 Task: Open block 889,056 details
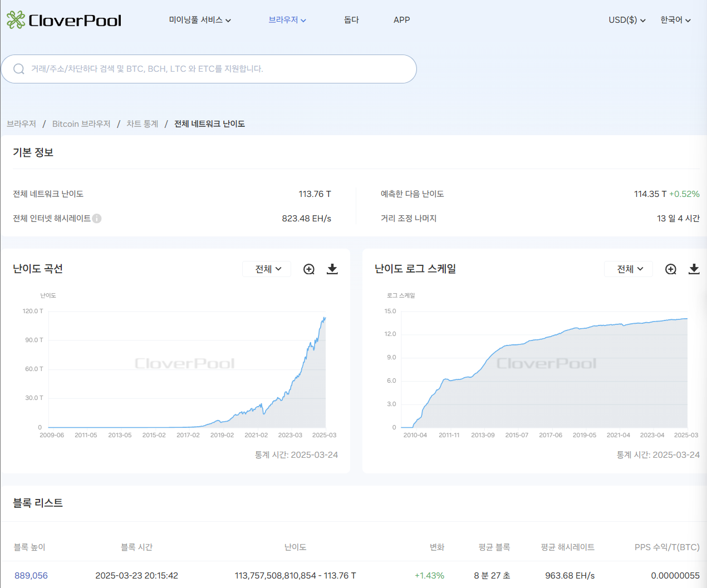click(31, 576)
